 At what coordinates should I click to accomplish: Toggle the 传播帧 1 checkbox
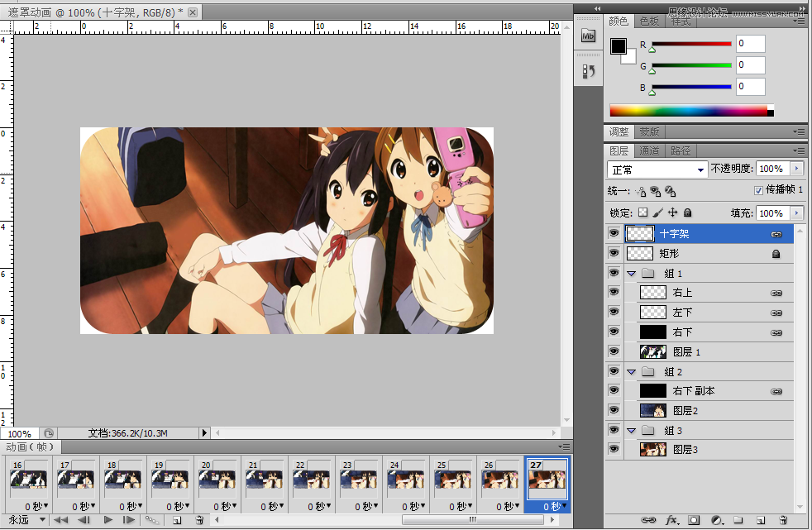(x=758, y=190)
